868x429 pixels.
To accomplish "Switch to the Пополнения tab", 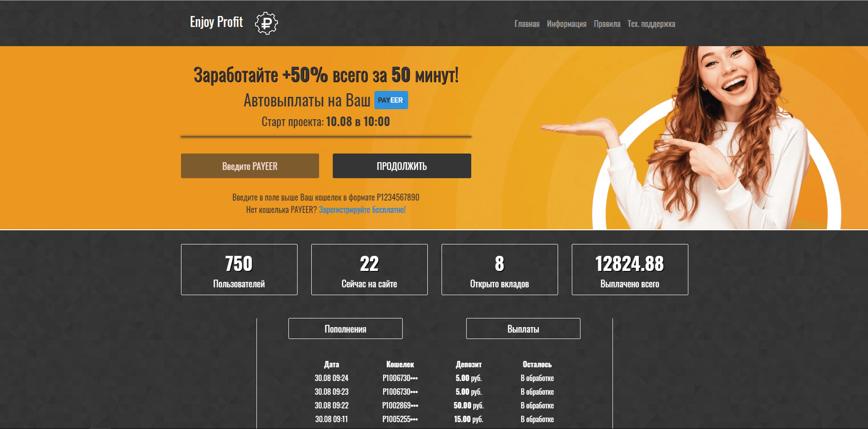I will coord(345,328).
